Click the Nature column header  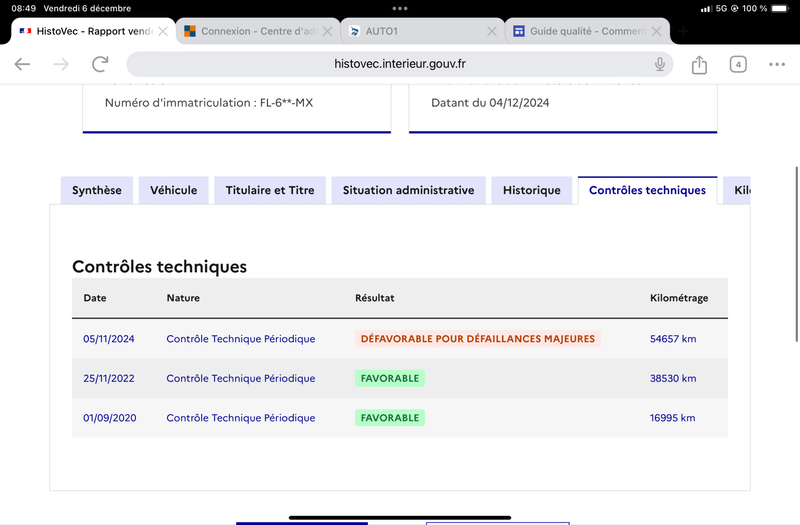(x=183, y=298)
